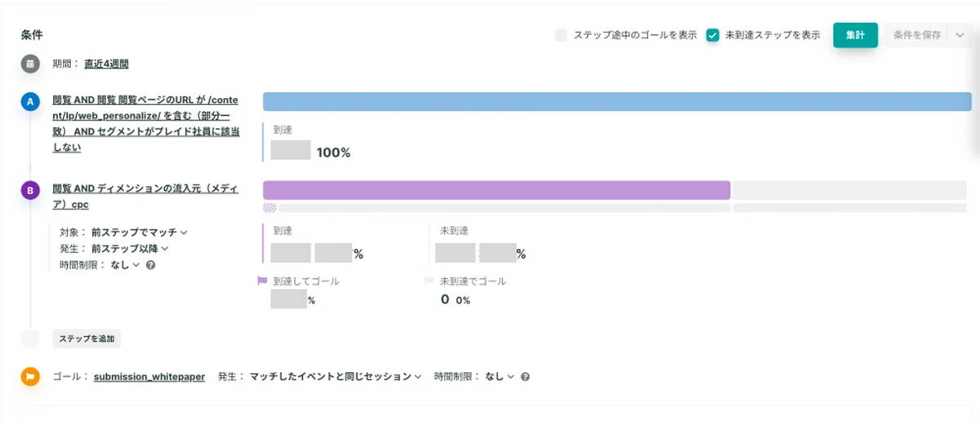980x421 pixels.
Task: Open the arrow next to 条件を保存
Action: (959, 35)
